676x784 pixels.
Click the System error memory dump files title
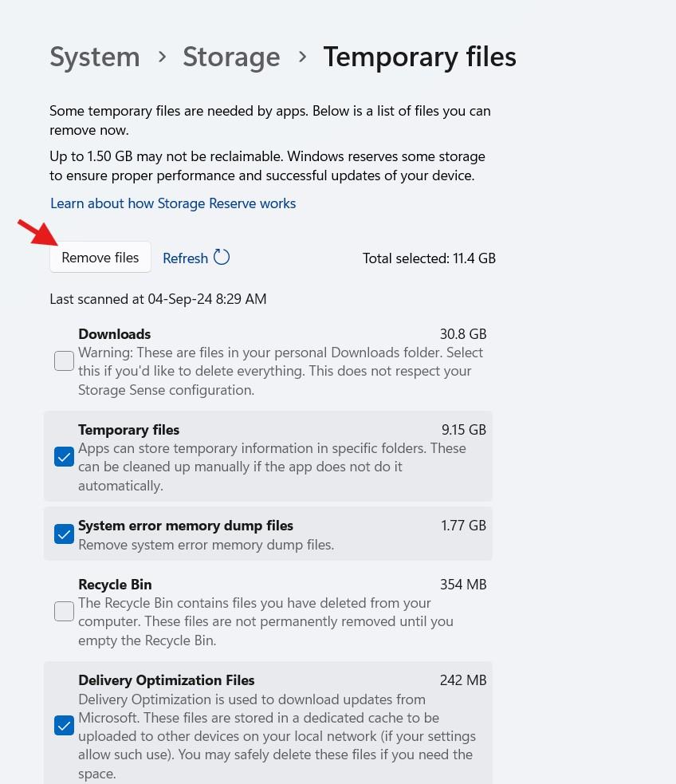click(186, 526)
